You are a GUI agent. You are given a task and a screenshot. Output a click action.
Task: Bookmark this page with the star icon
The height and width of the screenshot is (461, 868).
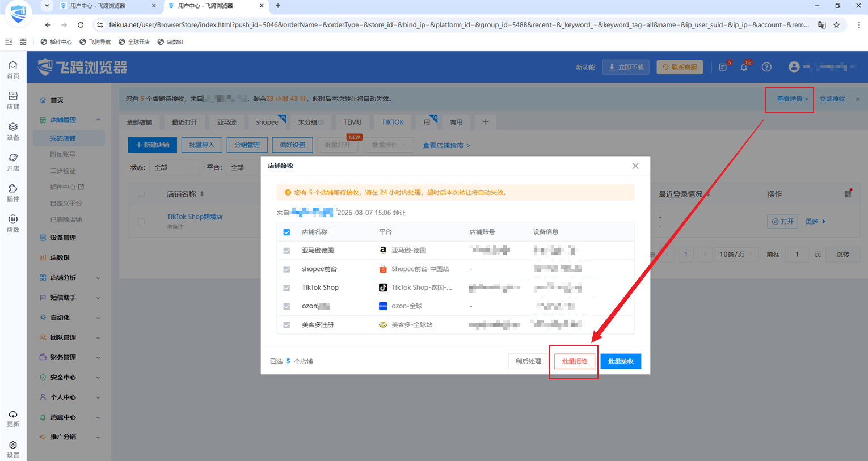click(837, 25)
